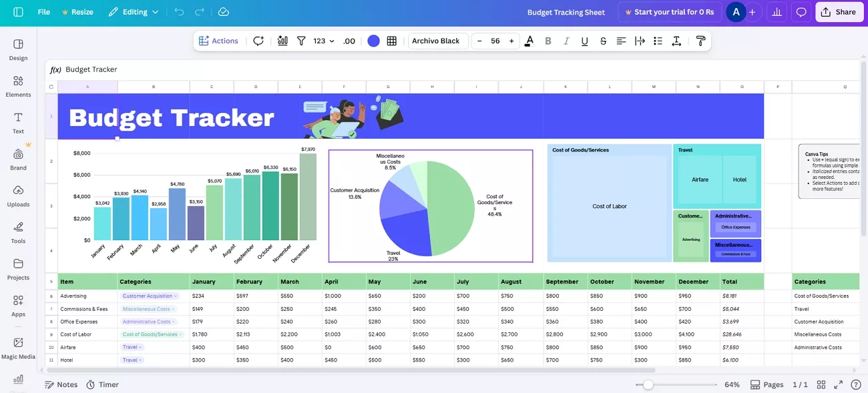868x393 pixels.
Task: Open the File menu
Action: click(43, 11)
